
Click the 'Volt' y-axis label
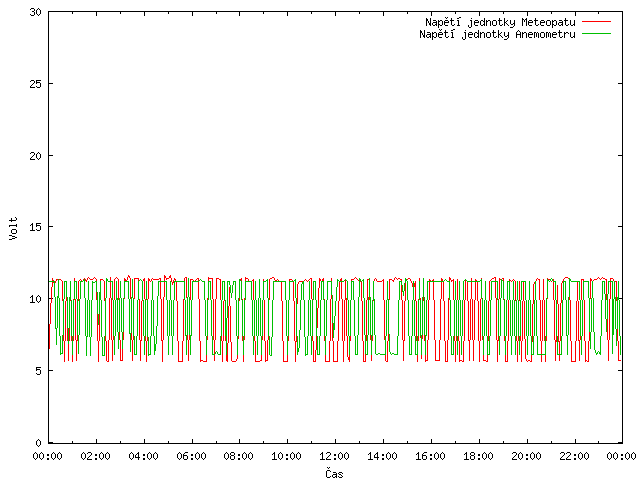(x=13, y=228)
